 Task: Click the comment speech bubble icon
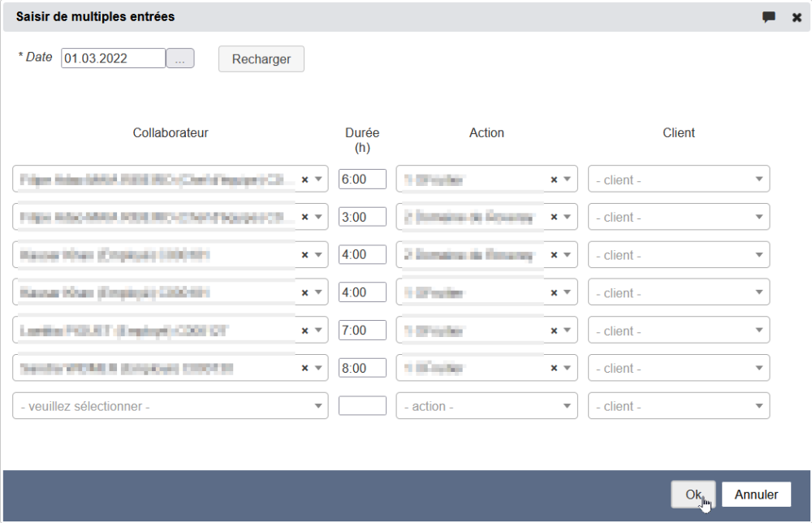click(768, 17)
